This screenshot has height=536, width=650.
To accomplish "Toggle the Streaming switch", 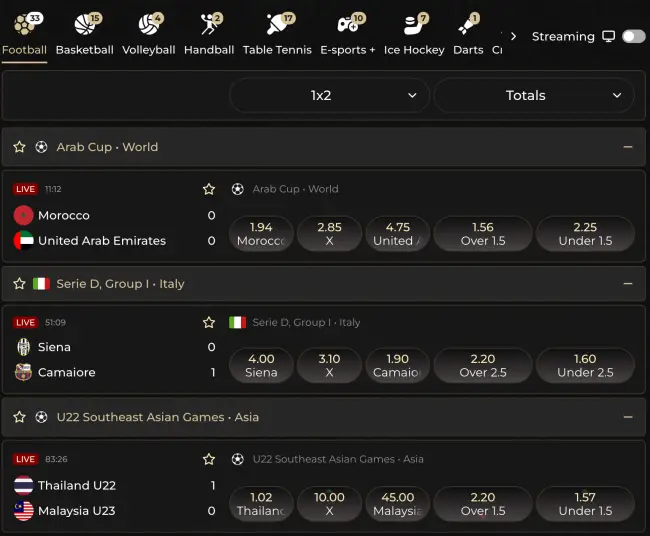I will pyautogui.click(x=633, y=36).
